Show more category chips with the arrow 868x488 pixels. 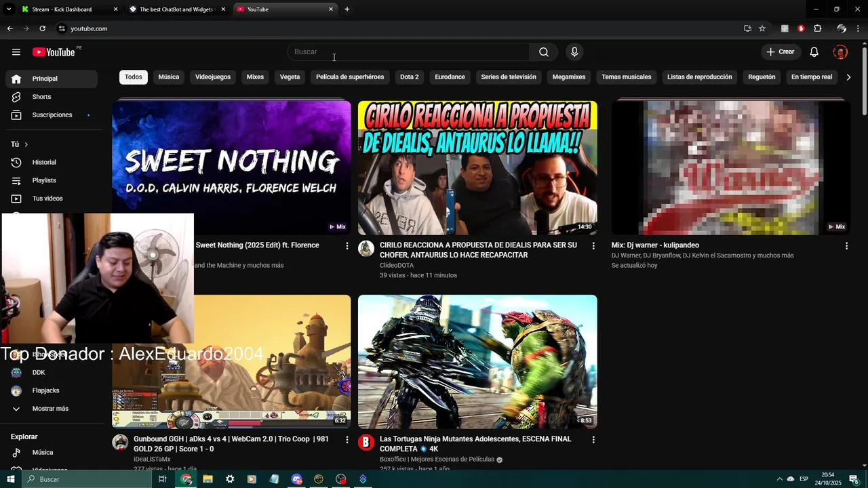pos(848,77)
